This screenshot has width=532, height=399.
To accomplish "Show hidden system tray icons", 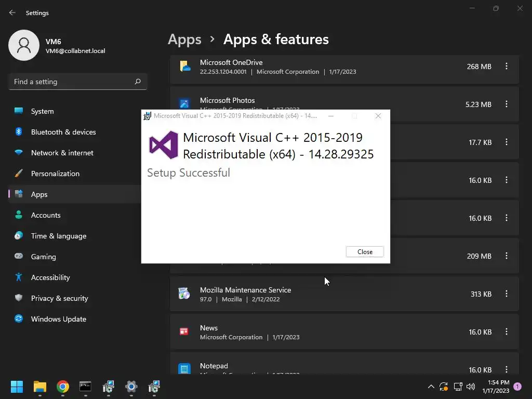I will point(431,387).
